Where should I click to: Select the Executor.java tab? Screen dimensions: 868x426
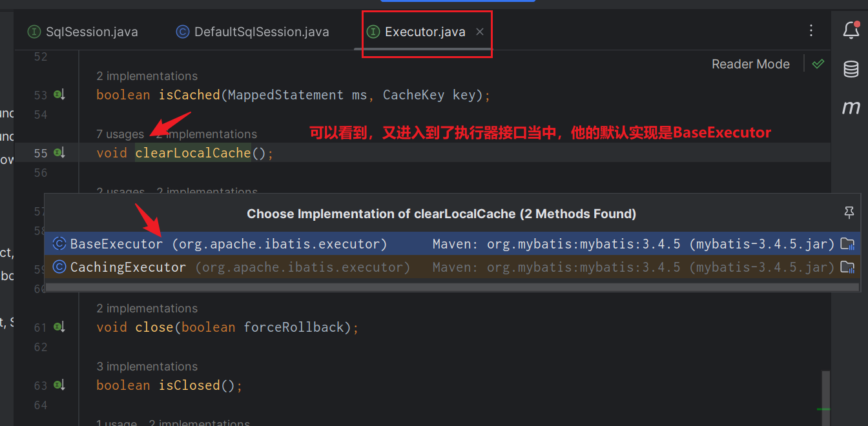[425, 32]
